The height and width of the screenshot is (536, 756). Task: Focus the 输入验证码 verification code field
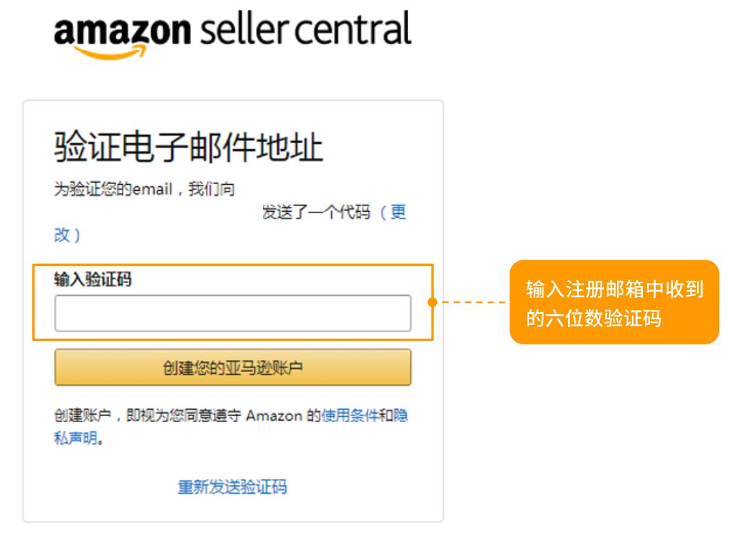coord(233,313)
